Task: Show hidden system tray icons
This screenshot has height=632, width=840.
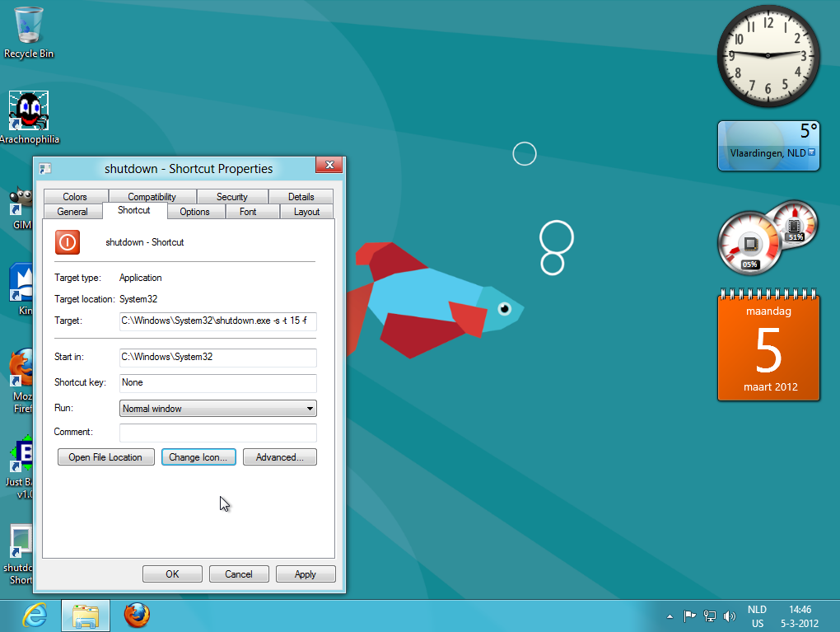Action: [670, 616]
